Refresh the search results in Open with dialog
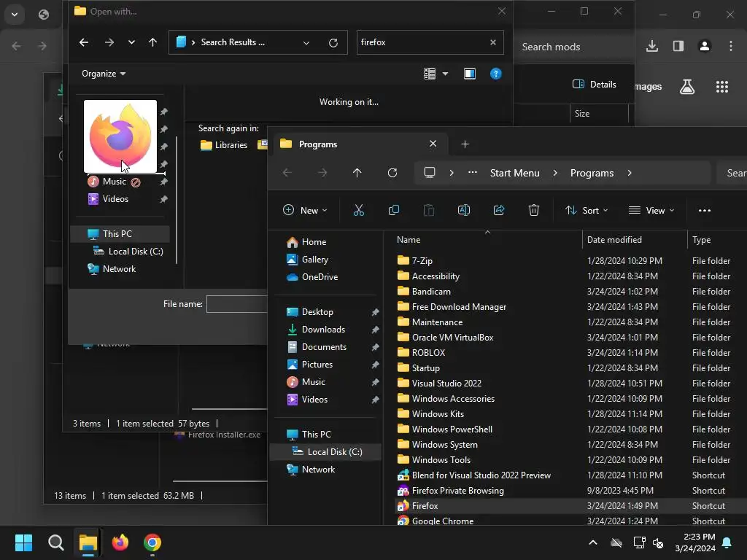The height and width of the screenshot is (560, 747). (333, 42)
